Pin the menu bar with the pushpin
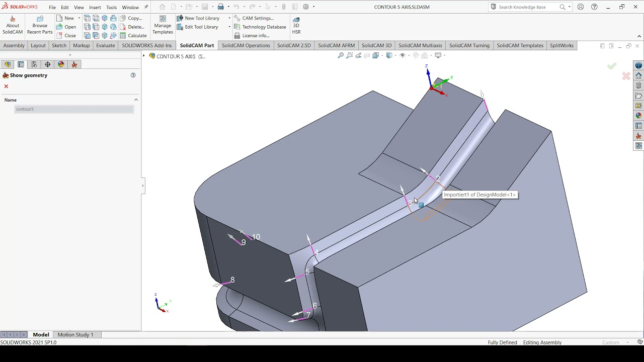 [146, 7]
